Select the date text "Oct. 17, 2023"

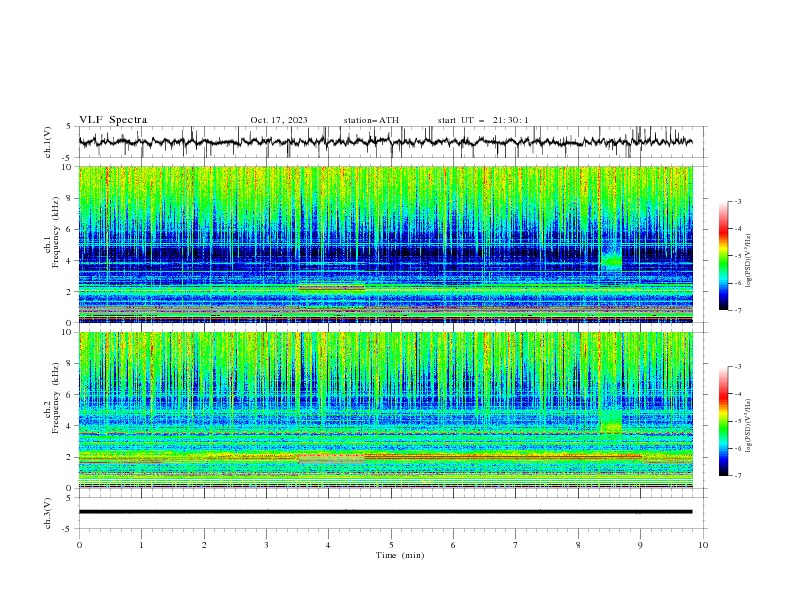[x=279, y=120]
